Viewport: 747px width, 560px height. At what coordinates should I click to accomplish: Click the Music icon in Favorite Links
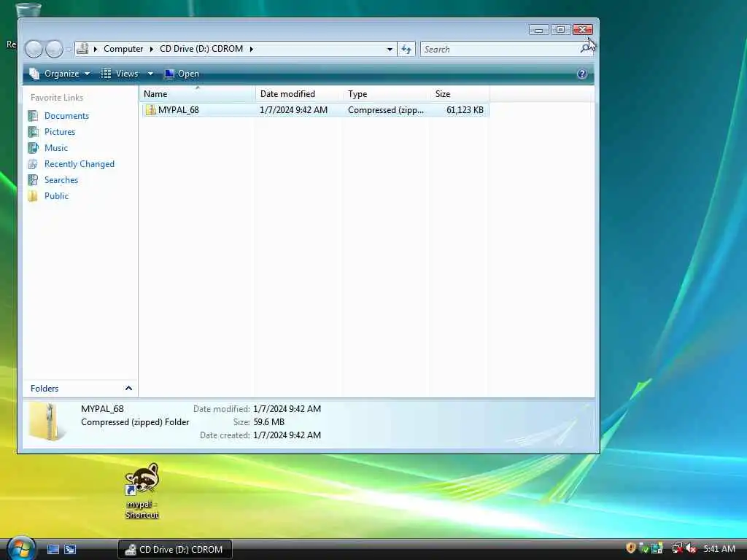[x=33, y=148]
